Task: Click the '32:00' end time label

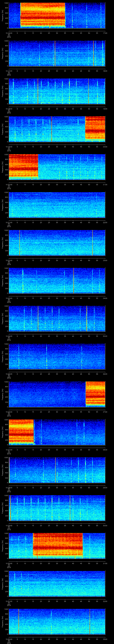Action: click(x=105, y=601)
